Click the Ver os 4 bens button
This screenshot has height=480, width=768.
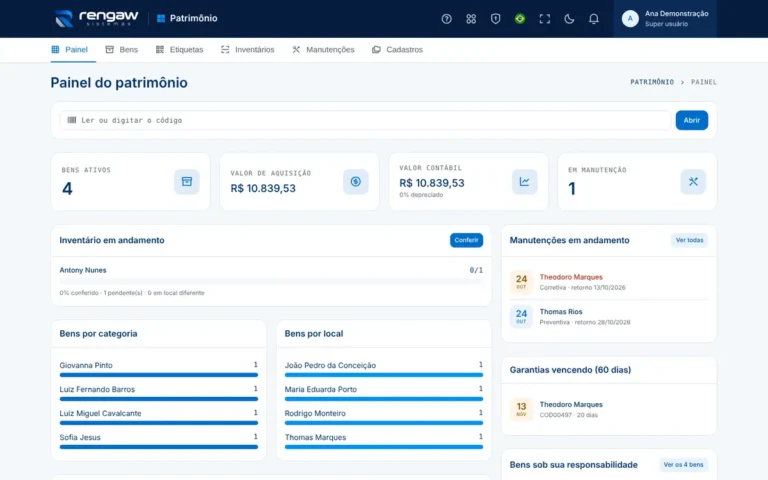(683, 464)
